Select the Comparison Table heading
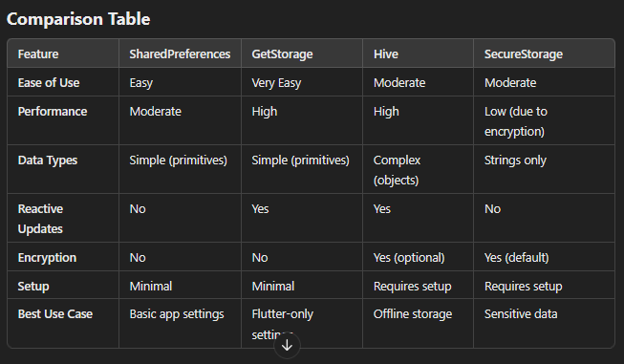This screenshot has height=364, width=624. coord(78,19)
